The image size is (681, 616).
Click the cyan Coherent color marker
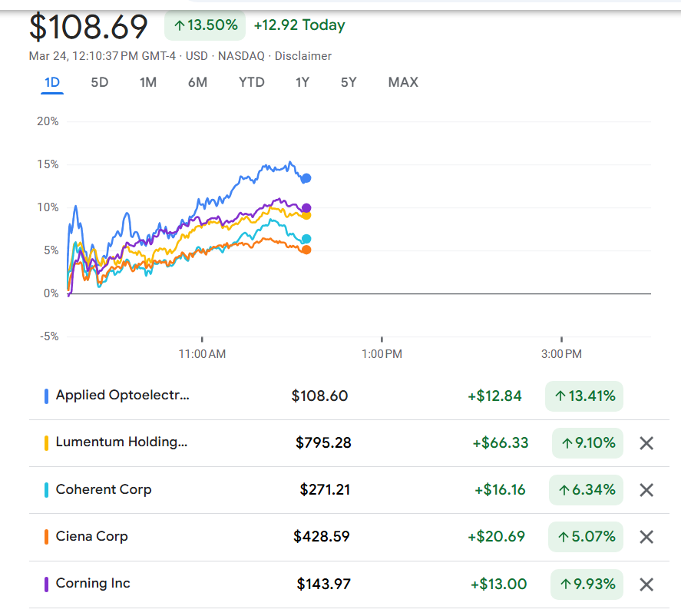[47, 490]
